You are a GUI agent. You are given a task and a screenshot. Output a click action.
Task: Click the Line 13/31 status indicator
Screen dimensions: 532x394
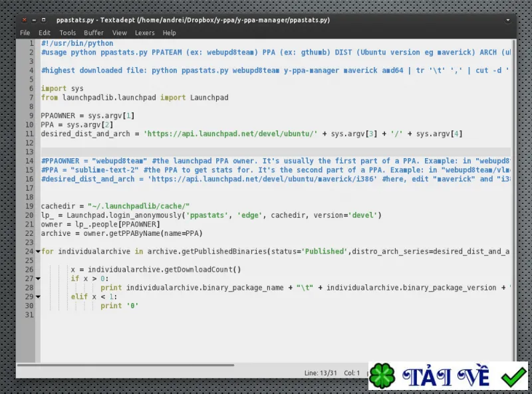321,373
